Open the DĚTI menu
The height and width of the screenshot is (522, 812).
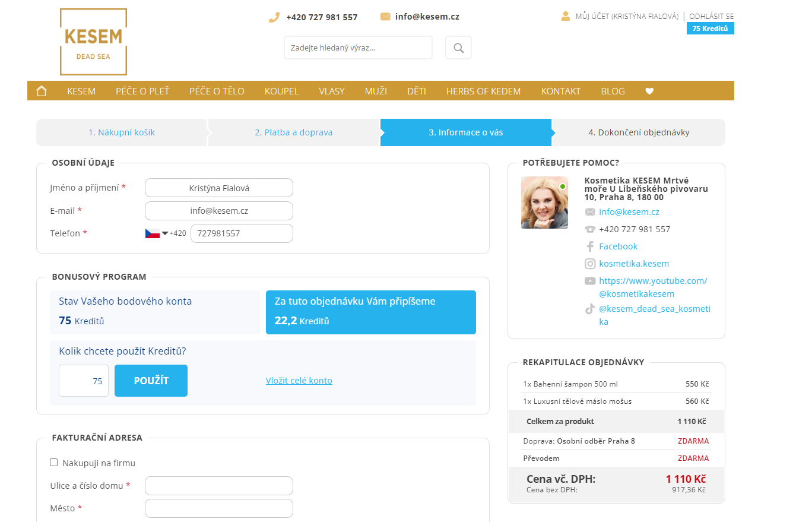417,91
